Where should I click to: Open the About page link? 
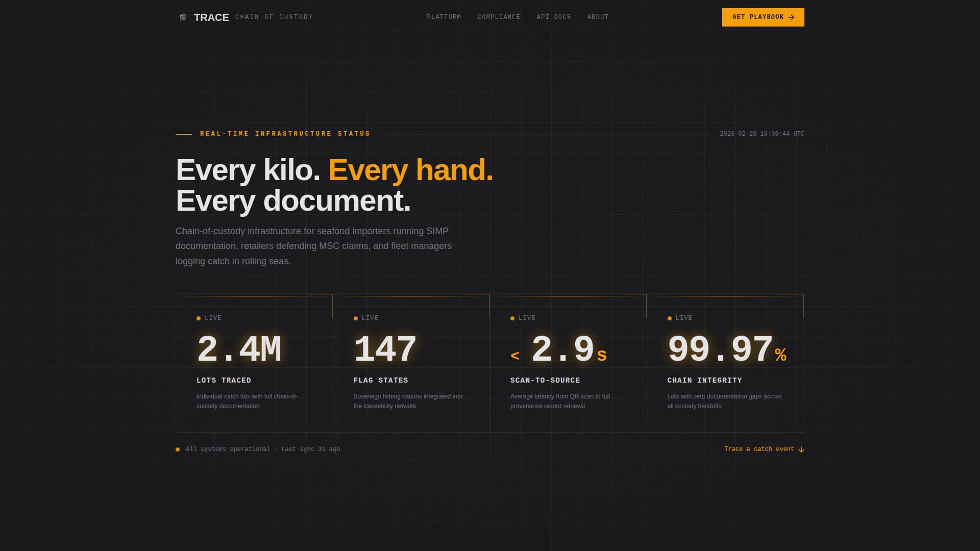(598, 17)
